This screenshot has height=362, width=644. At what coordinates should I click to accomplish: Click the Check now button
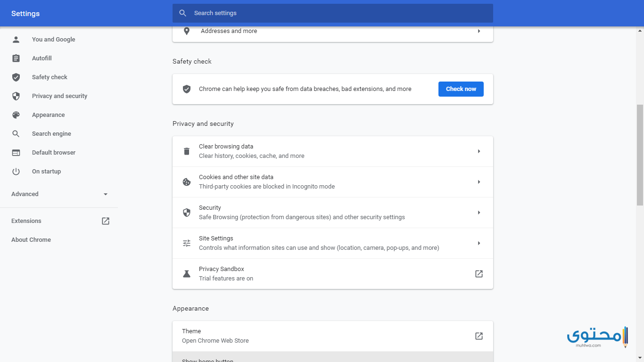[461, 89]
